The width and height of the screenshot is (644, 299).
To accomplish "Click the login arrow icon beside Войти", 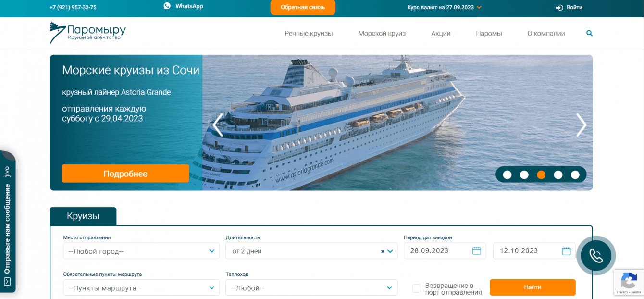I will coord(559,7).
